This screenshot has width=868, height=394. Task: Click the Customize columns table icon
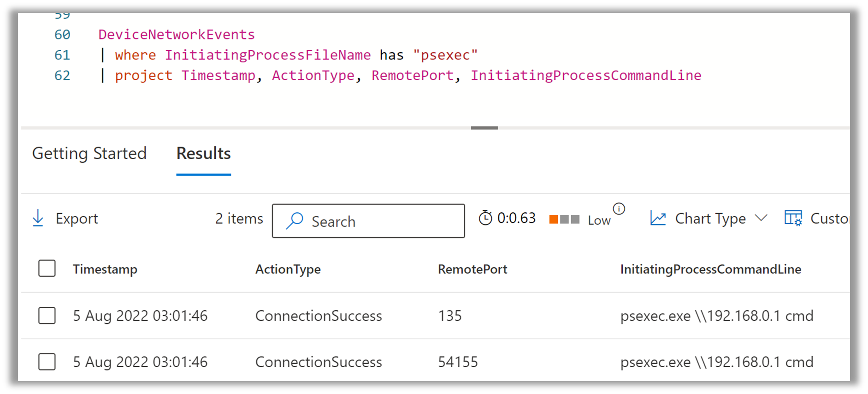pyautogui.click(x=793, y=218)
